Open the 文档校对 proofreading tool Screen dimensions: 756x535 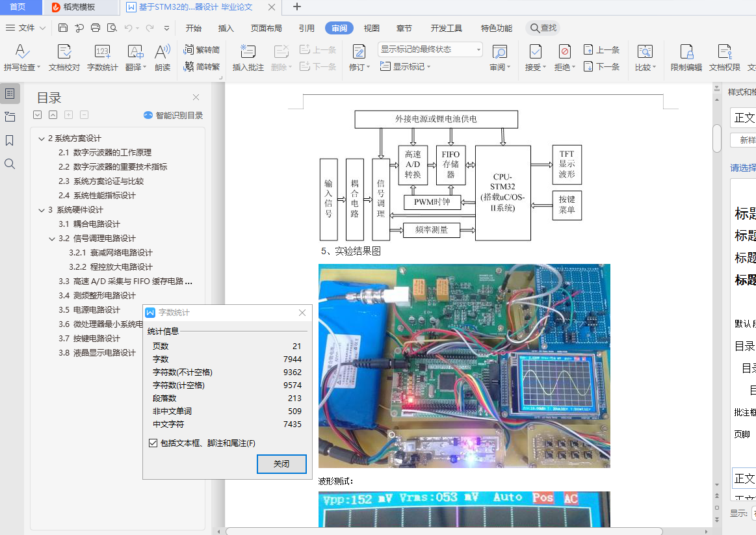point(64,57)
